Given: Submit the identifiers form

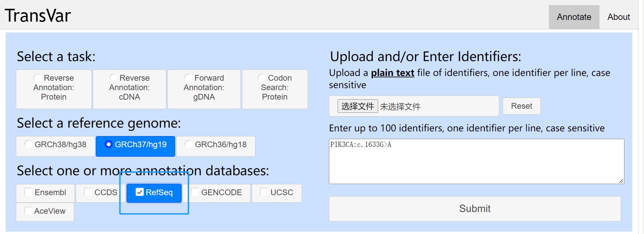Looking at the screenshot, I should click(475, 209).
